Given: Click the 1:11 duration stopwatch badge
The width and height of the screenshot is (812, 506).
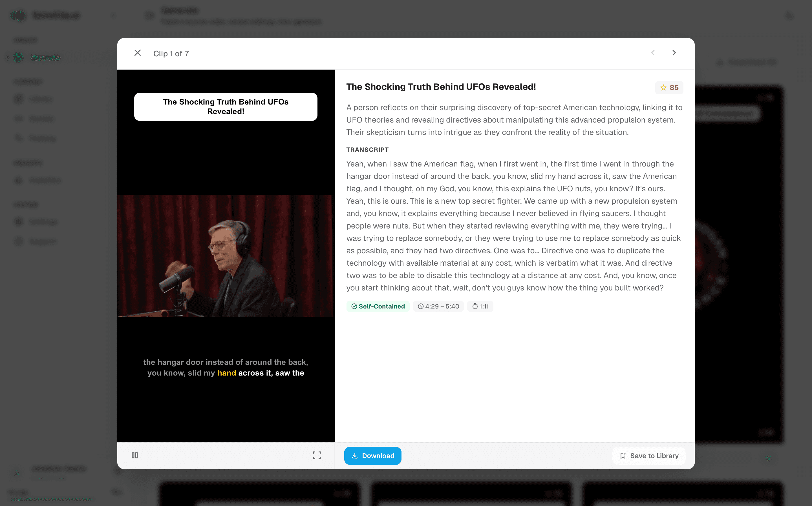Looking at the screenshot, I should (x=480, y=306).
